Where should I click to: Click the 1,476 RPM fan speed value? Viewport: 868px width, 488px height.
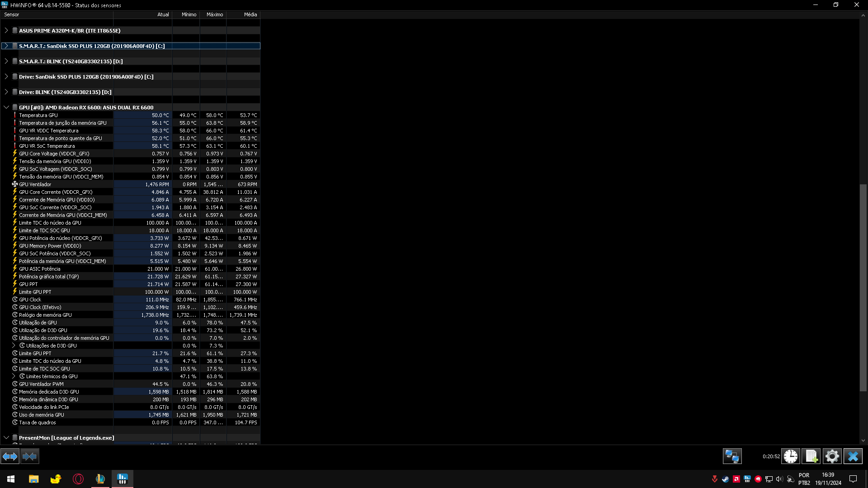point(157,184)
